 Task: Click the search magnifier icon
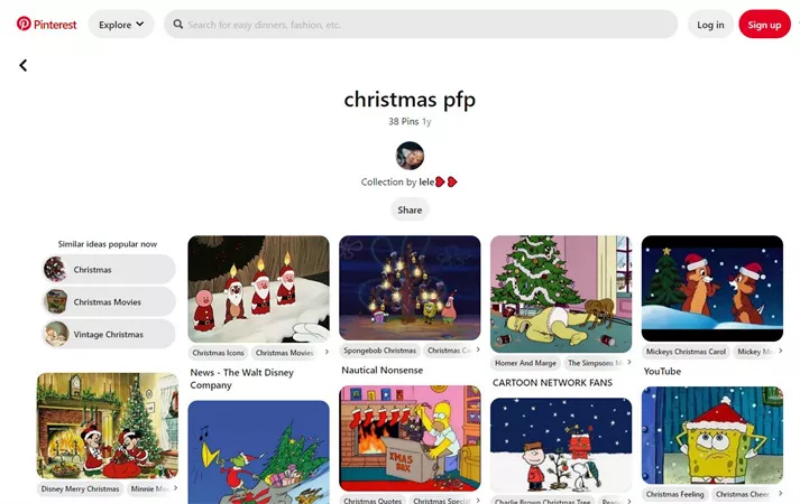[x=178, y=24]
